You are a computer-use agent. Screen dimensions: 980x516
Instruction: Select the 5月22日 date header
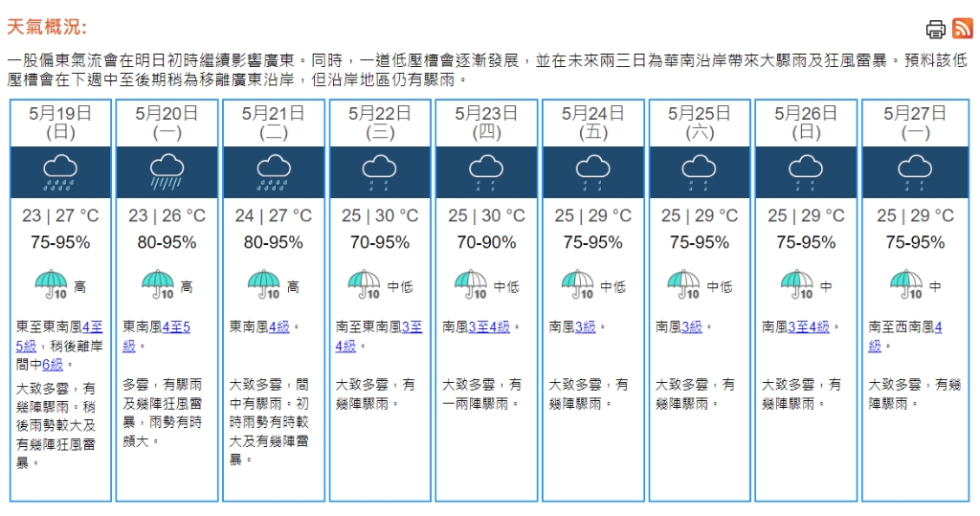379,123
